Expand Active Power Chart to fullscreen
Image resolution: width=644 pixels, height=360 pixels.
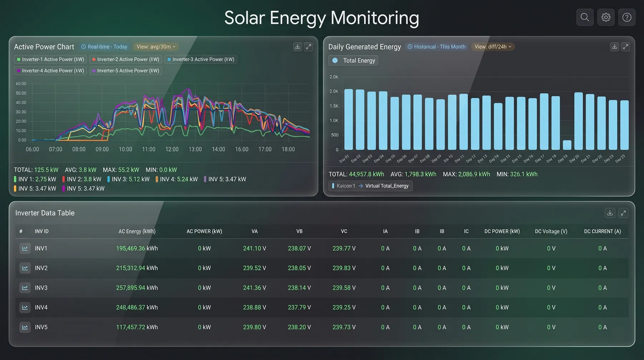[x=308, y=47]
